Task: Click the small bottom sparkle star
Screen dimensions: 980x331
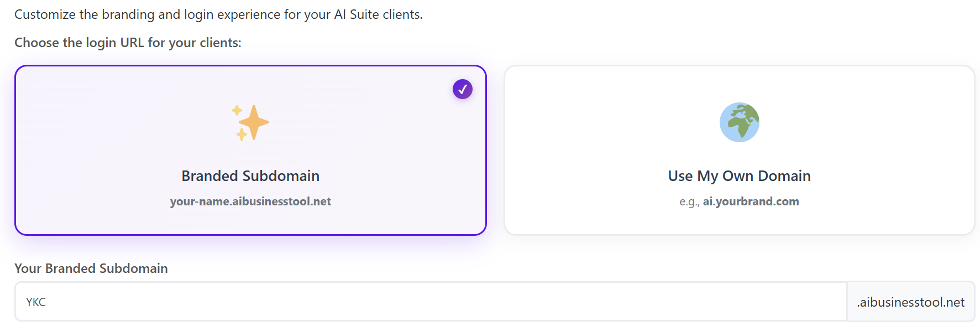Action: coord(242,135)
